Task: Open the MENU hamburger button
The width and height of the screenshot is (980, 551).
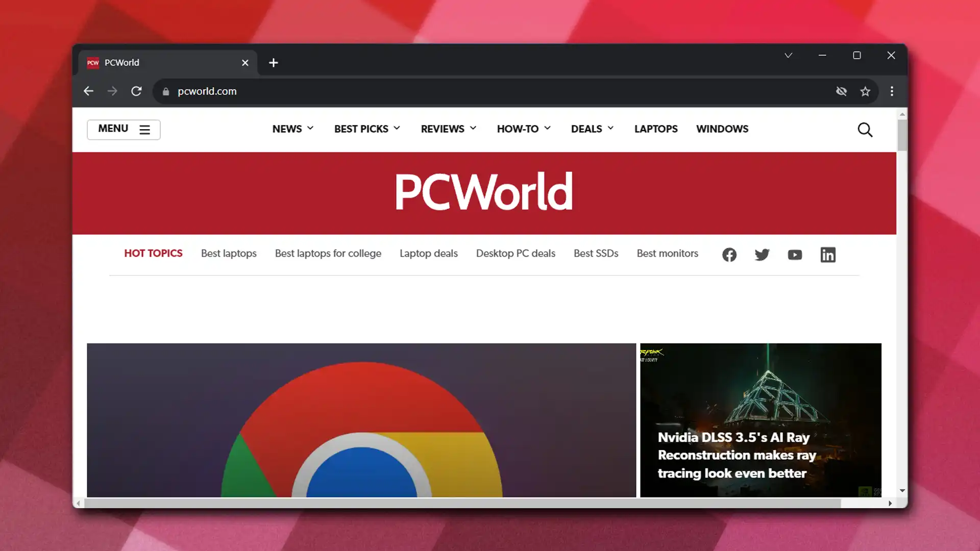Action: [x=124, y=130]
